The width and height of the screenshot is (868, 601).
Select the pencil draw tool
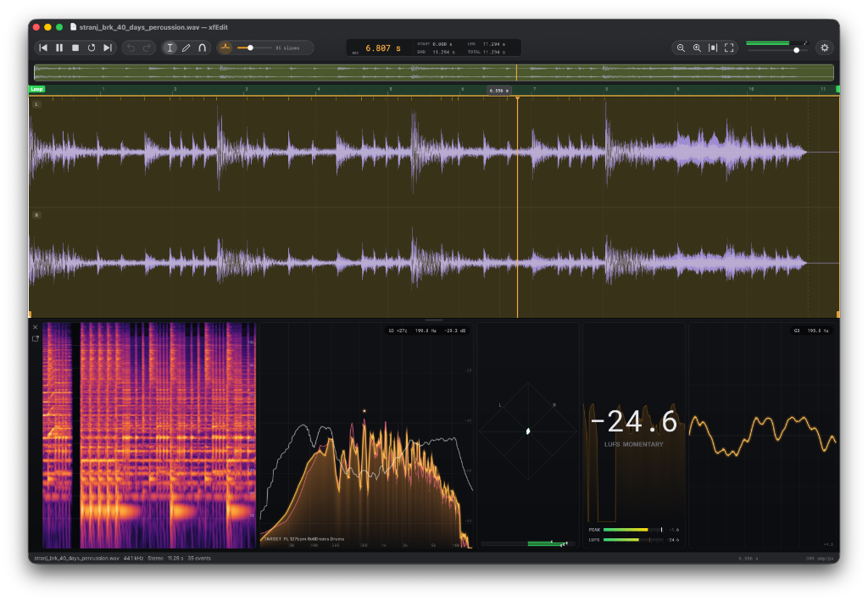186,48
